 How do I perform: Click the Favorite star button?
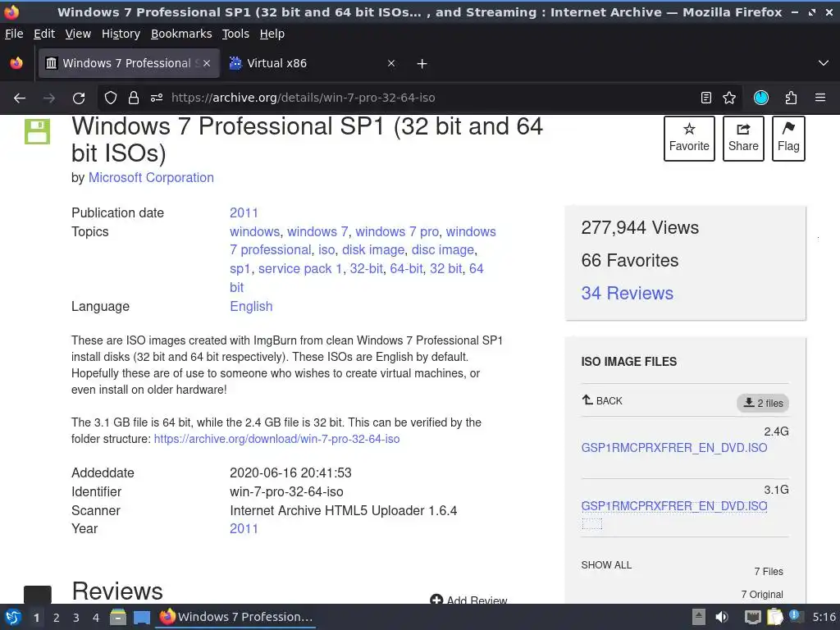coord(689,138)
